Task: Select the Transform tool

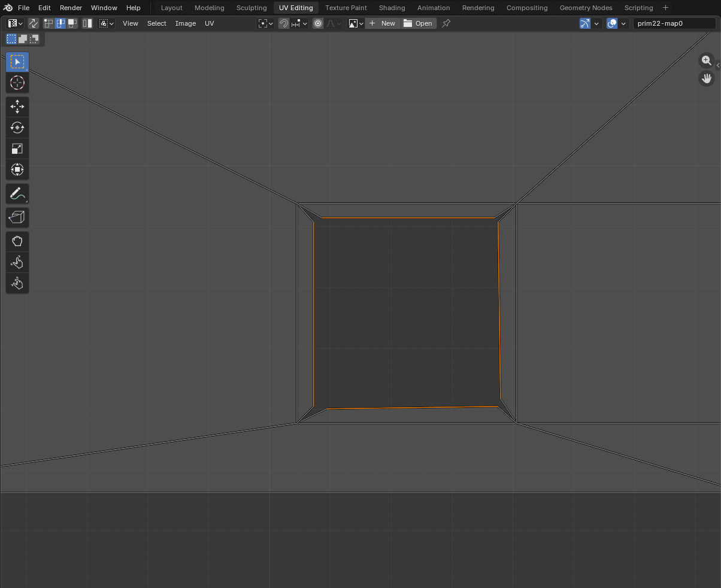Action: [x=17, y=169]
